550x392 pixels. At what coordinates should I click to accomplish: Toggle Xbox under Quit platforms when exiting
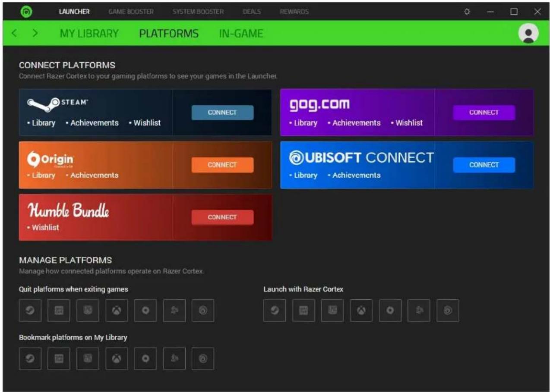[x=117, y=310]
